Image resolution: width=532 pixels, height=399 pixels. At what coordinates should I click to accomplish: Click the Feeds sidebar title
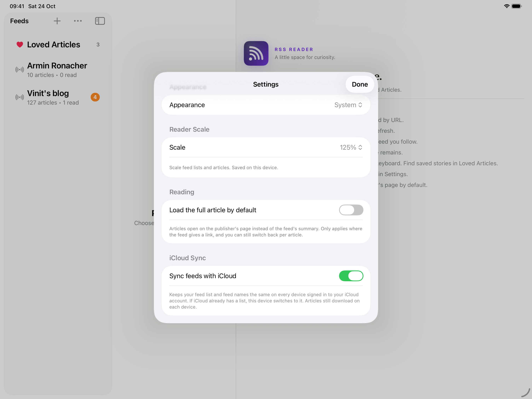pyautogui.click(x=19, y=21)
